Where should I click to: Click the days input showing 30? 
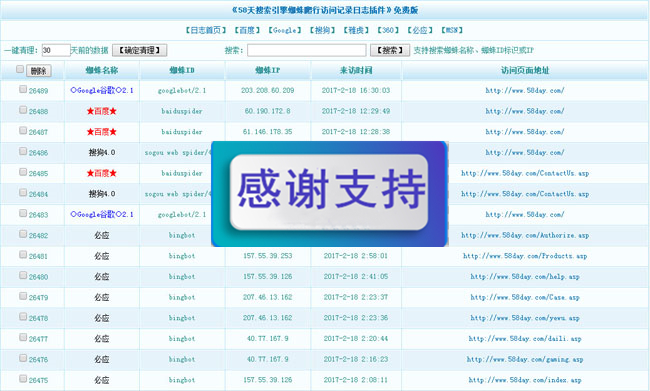[x=56, y=50]
